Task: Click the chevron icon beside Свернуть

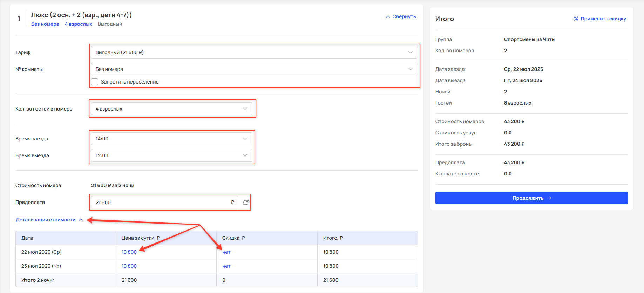Action: pyautogui.click(x=388, y=16)
